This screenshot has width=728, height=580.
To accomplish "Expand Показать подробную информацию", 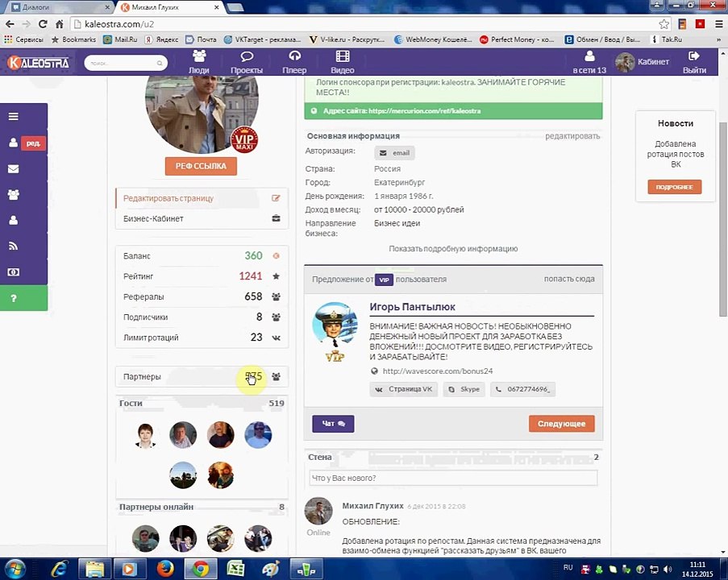I will [453, 249].
